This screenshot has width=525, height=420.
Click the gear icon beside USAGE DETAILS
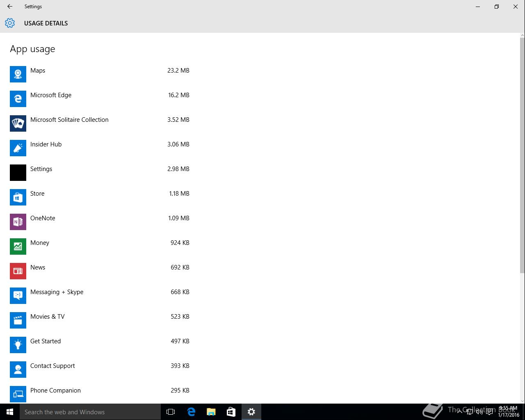pos(10,23)
